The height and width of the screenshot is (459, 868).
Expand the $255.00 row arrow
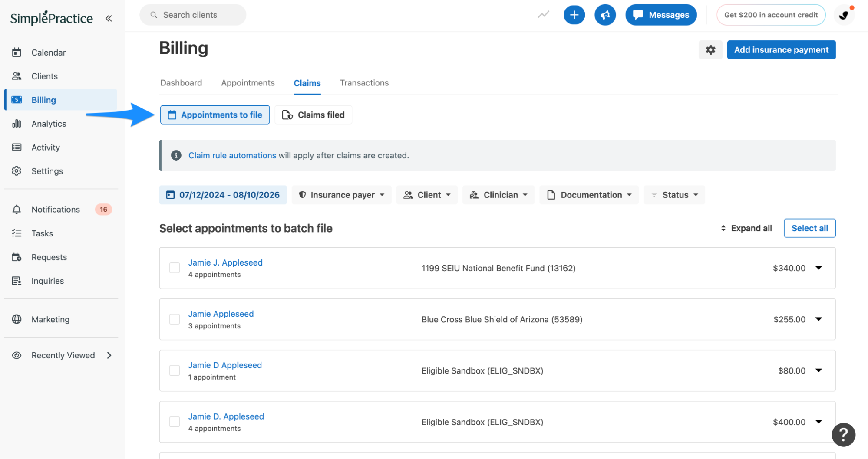[x=818, y=319]
